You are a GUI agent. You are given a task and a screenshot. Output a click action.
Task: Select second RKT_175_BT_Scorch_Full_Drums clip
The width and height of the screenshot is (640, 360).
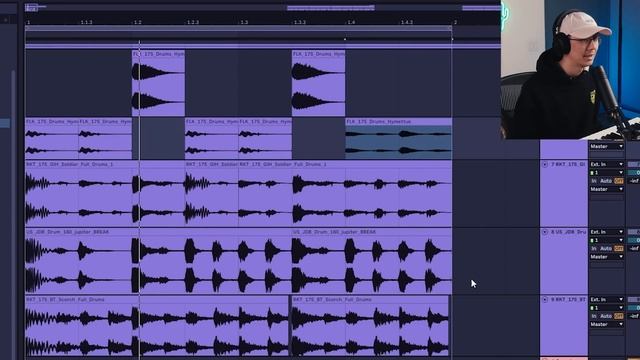click(x=370, y=327)
